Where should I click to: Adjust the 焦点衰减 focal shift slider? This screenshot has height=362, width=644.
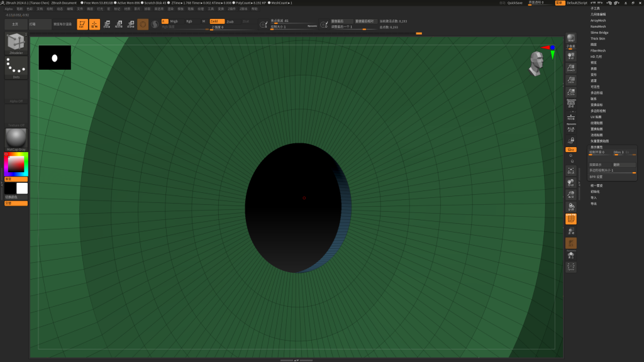pyautogui.click(x=294, y=21)
